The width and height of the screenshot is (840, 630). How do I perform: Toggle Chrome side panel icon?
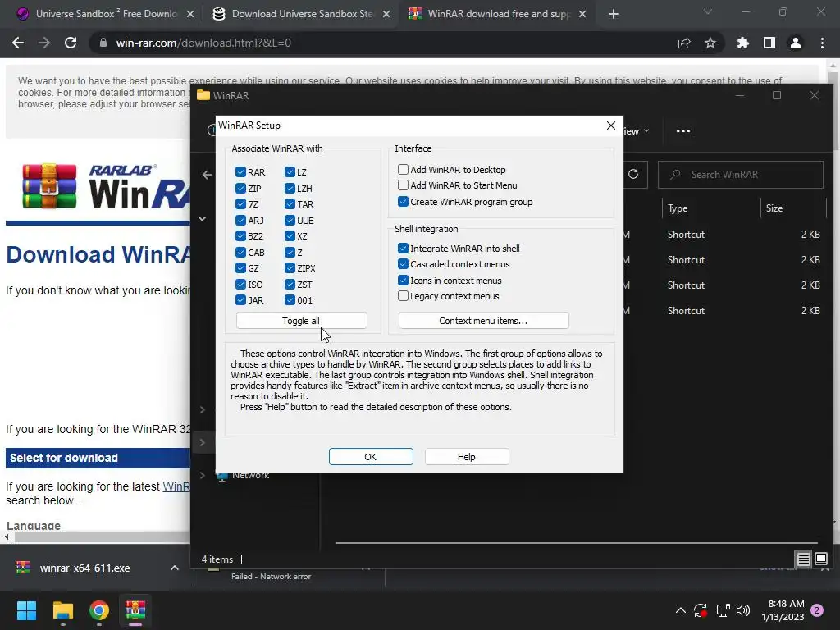pyautogui.click(x=769, y=43)
